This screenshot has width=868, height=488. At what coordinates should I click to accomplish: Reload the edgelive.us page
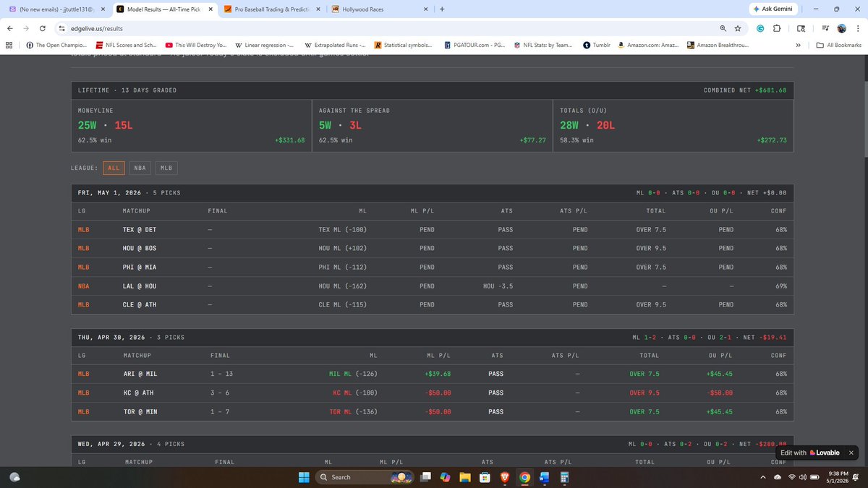tap(43, 28)
